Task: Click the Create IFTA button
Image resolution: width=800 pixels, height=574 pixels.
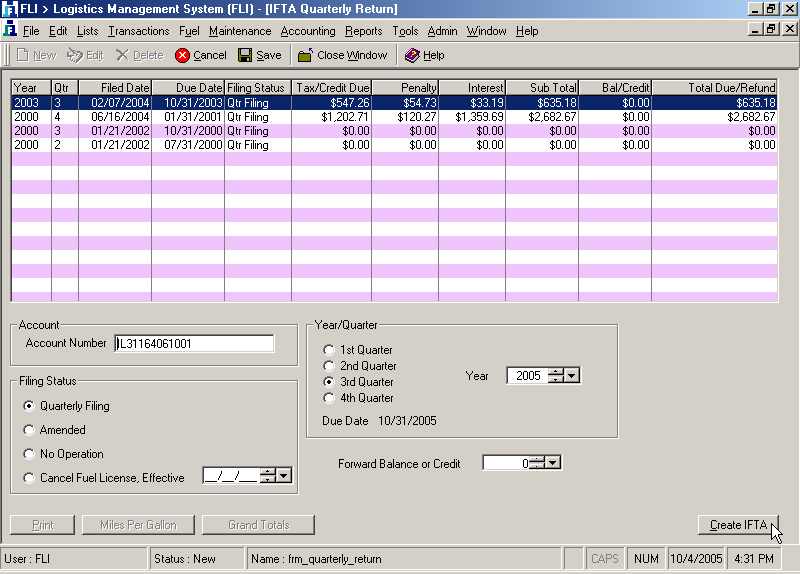Action: click(x=738, y=525)
